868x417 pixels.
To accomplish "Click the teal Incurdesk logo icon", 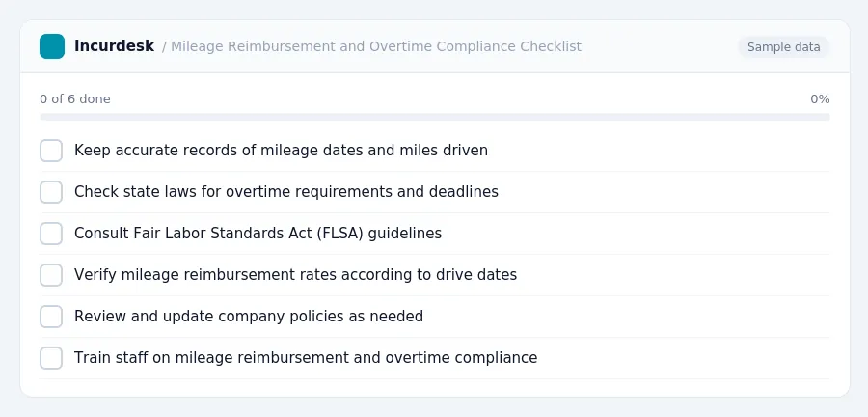I will (52, 46).
